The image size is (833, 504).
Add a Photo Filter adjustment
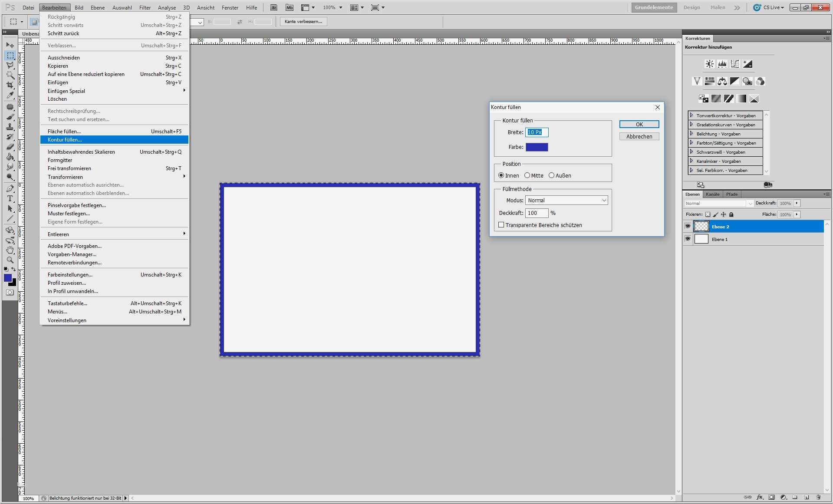coord(747,81)
